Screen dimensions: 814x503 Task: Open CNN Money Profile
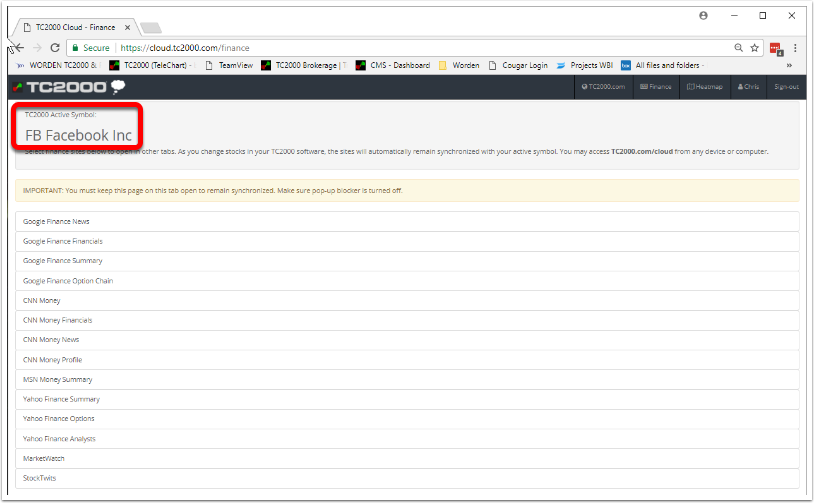pos(407,360)
